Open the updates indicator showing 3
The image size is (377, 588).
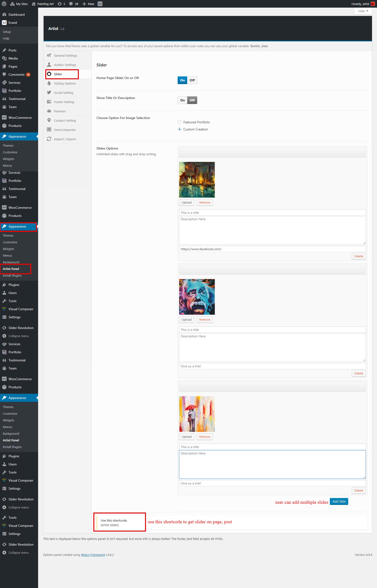(x=61, y=4)
